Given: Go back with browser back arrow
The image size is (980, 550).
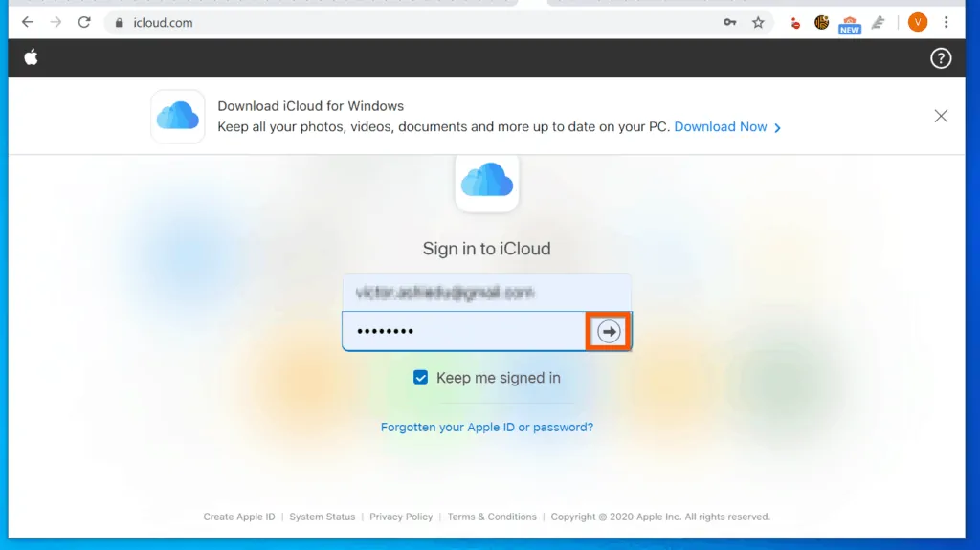Looking at the screenshot, I should pyautogui.click(x=28, y=23).
